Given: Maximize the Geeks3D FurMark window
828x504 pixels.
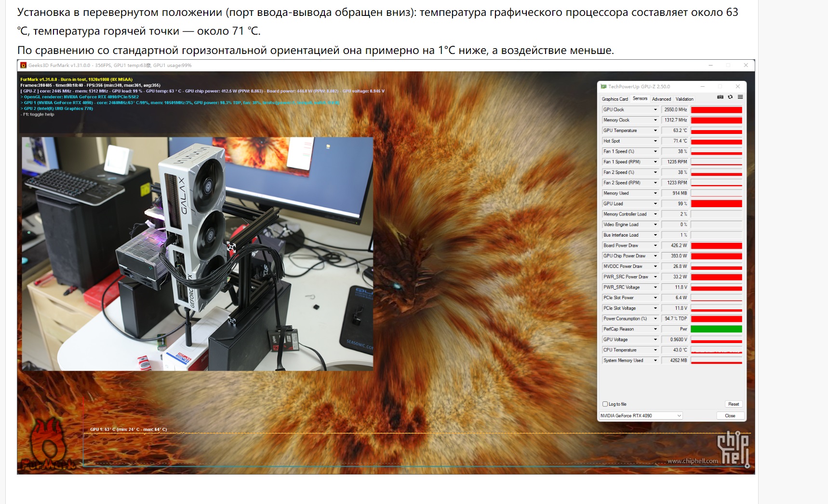Looking at the screenshot, I should click(x=728, y=65).
